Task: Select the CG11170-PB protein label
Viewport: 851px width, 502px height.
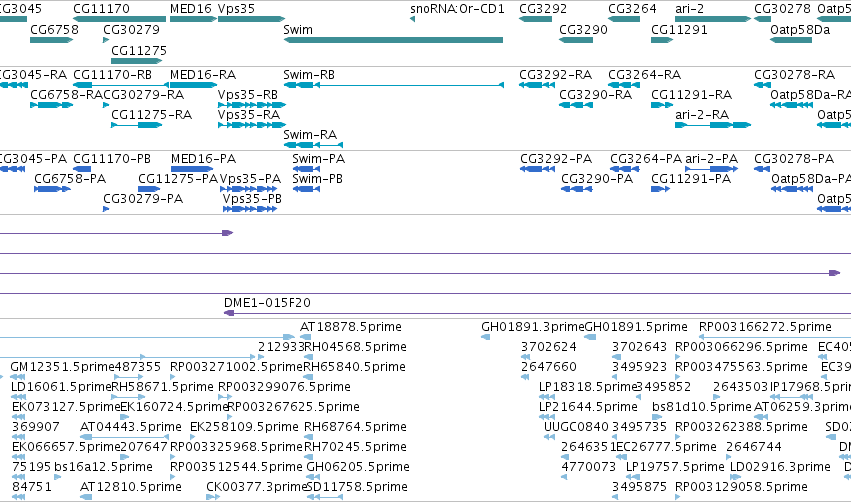Action: pyautogui.click(x=112, y=158)
